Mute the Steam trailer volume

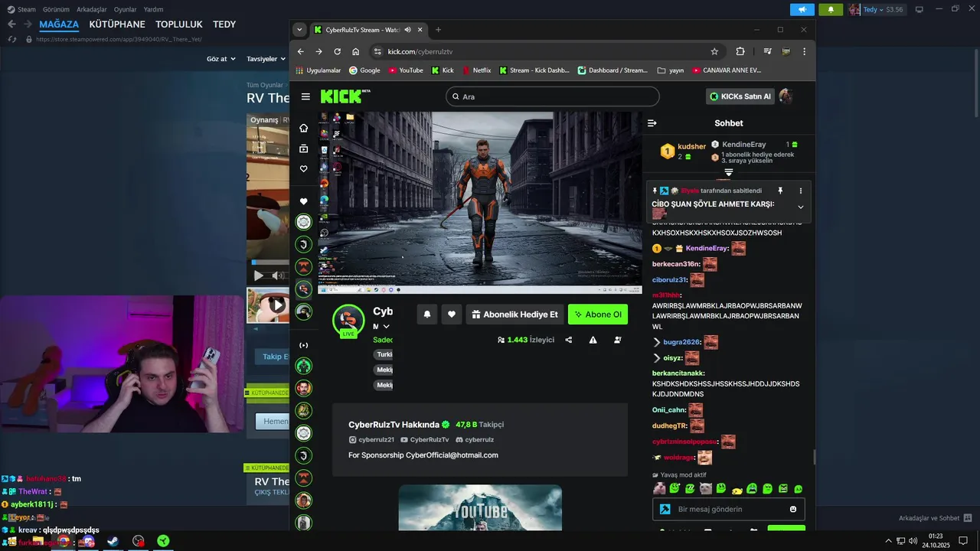pos(279,275)
